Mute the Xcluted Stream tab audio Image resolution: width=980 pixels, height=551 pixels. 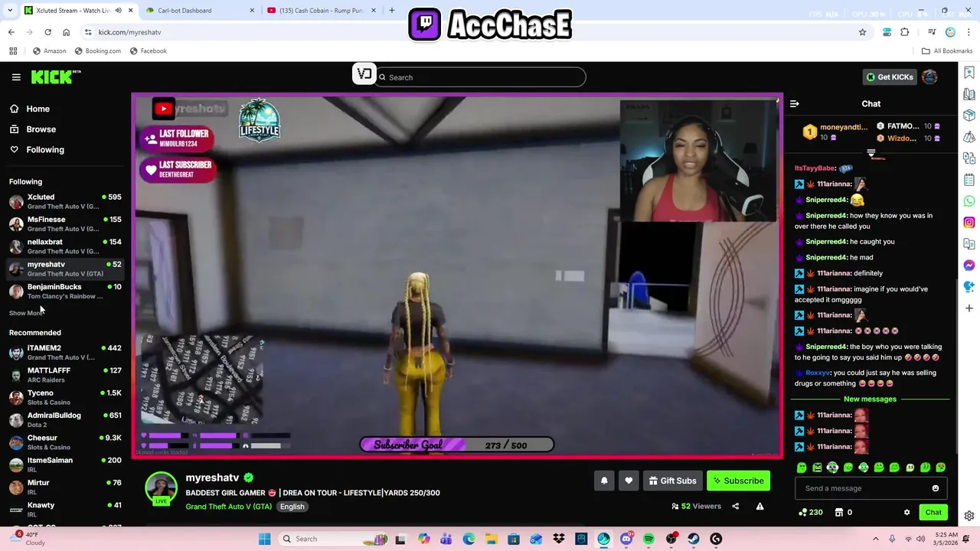click(x=118, y=11)
